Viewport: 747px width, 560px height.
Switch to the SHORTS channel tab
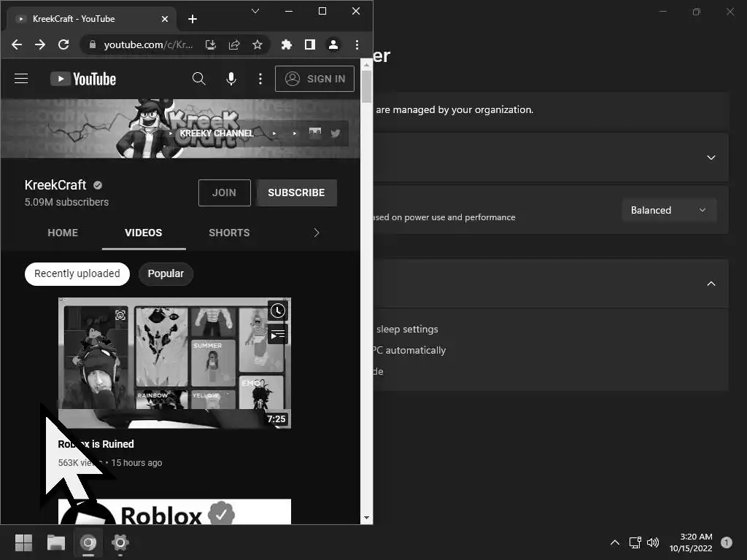pos(229,233)
